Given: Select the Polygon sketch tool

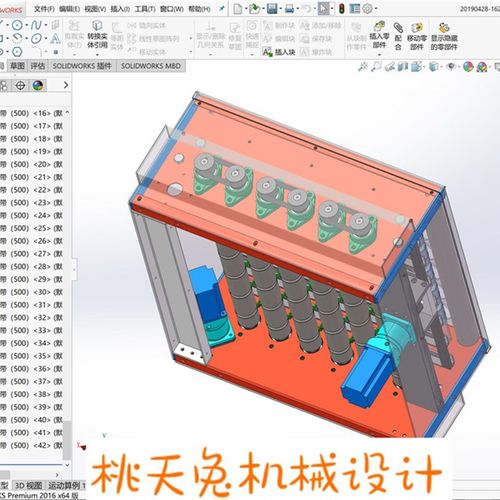Looking at the screenshot, I should [x=17, y=52].
